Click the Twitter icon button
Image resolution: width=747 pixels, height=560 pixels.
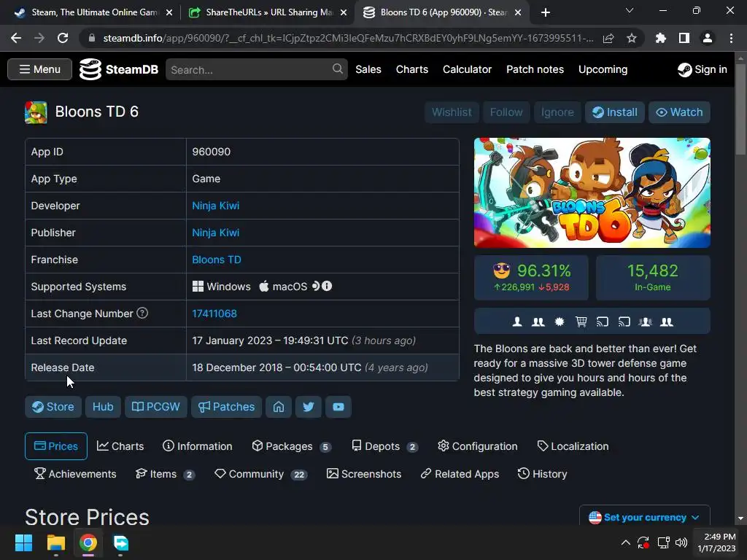click(309, 407)
